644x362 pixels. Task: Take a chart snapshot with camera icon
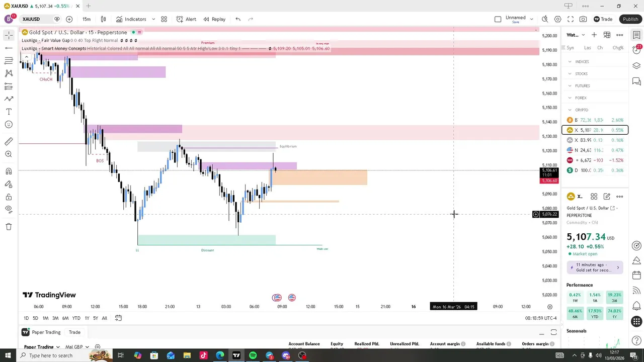pos(583,19)
